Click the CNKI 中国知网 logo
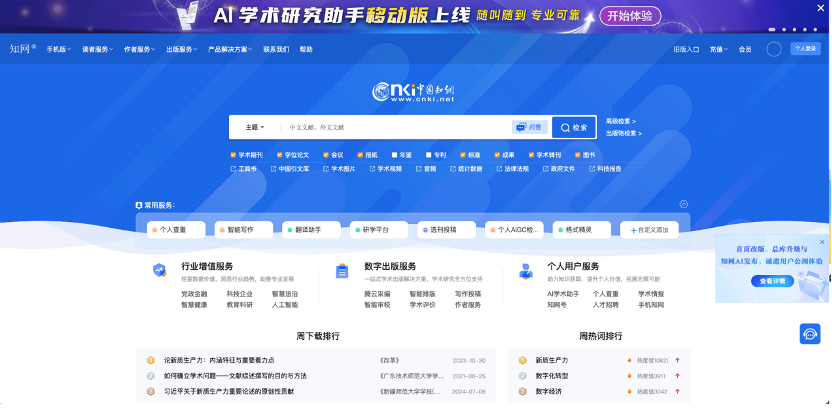 413,92
